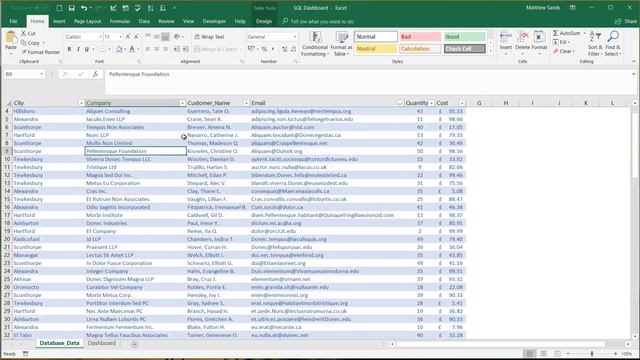Add a new sheet with plus icon
Screen dimensions: 640x360
click(134, 344)
